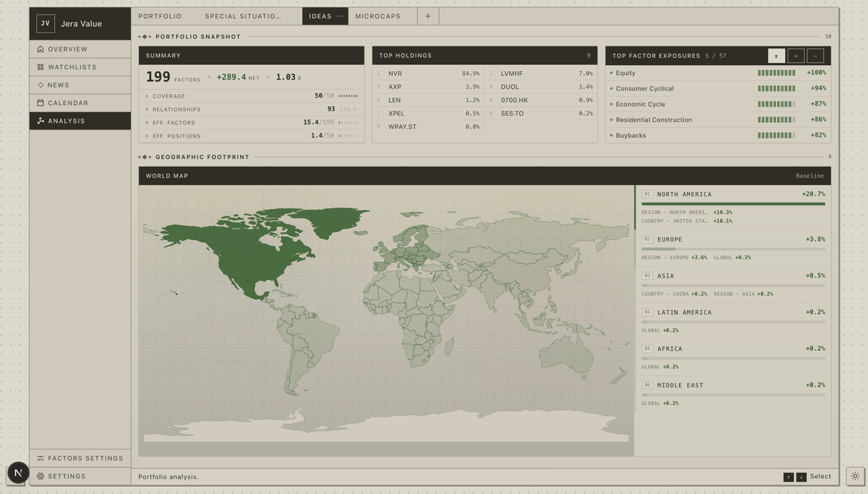Click the Settings gear icon in sidebar
Image resolution: width=868 pixels, height=494 pixels.
[x=41, y=476]
